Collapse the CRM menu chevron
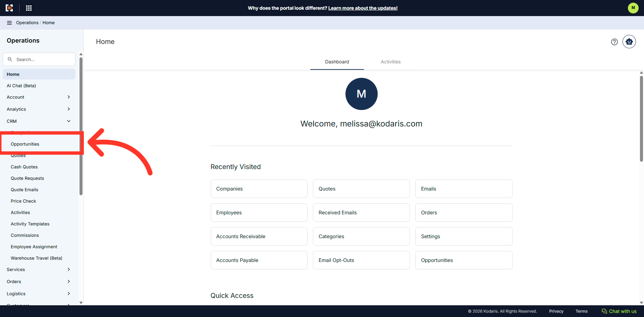 (69, 121)
